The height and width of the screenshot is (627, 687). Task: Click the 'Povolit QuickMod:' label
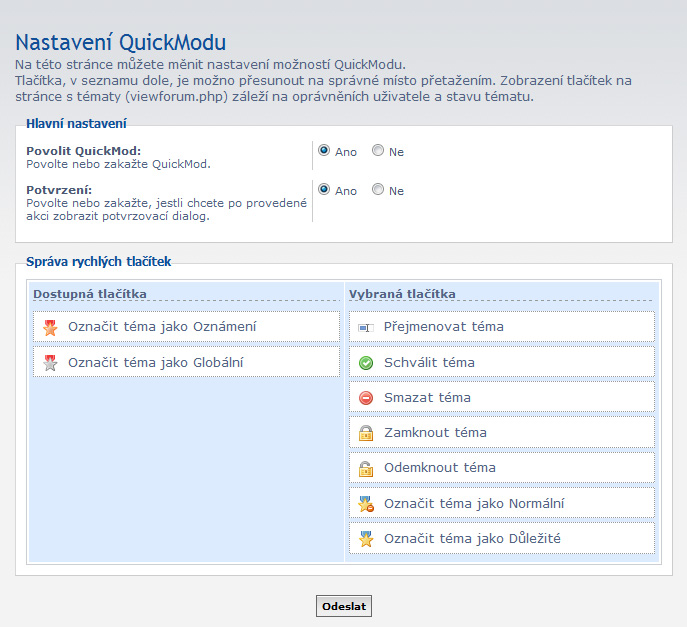84,151
